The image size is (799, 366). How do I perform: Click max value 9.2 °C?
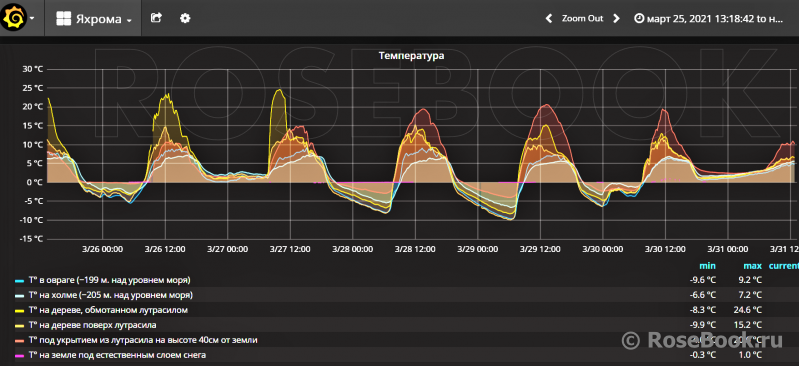pos(750,280)
